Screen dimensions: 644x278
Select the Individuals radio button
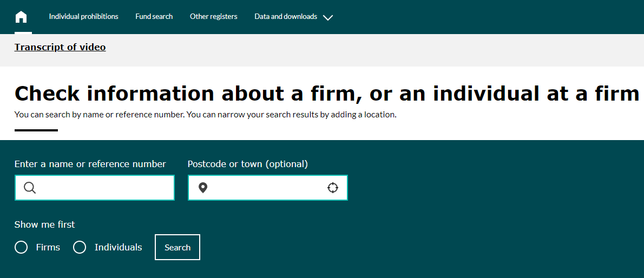click(x=79, y=247)
